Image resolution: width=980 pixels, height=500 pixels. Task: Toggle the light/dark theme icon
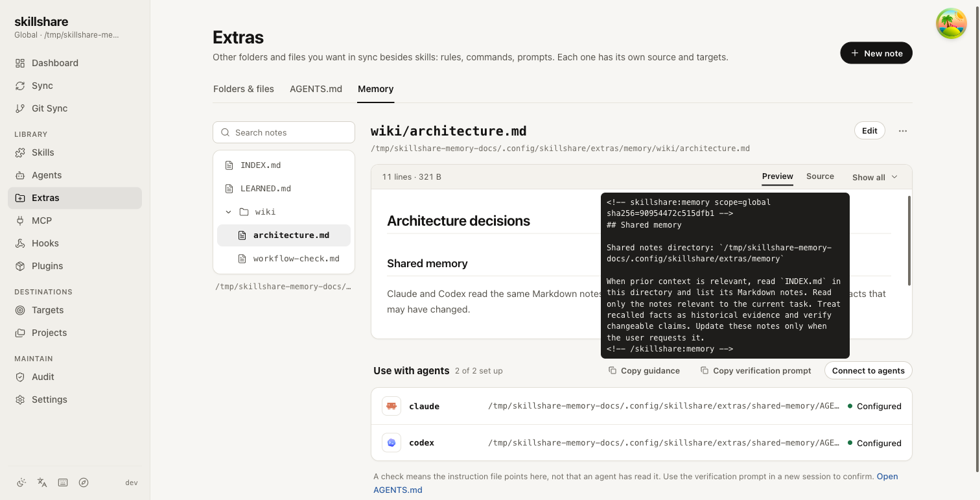click(21, 482)
